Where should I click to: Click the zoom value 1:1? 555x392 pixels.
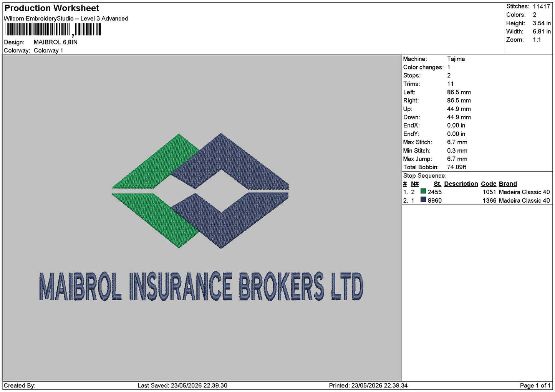coord(537,40)
